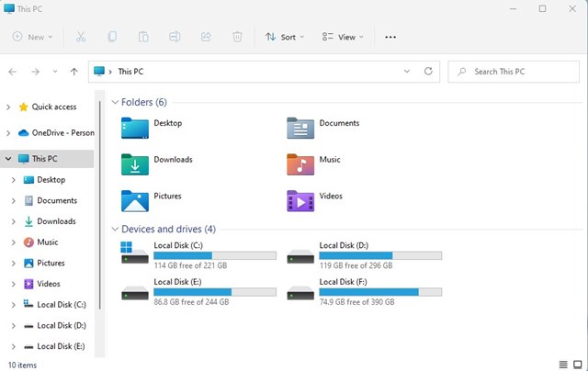Select Local Disk (E:) drive icon in main pane
The image size is (588, 371).
[x=135, y=293]
